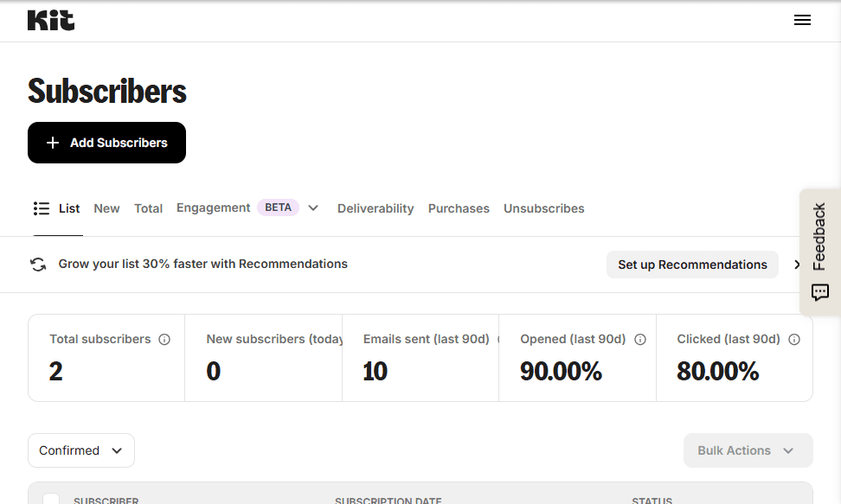Open the Confirmed status filter dropdown
Image resolution: width=841 pixels, height=504 pixels.
coord(81,450)
